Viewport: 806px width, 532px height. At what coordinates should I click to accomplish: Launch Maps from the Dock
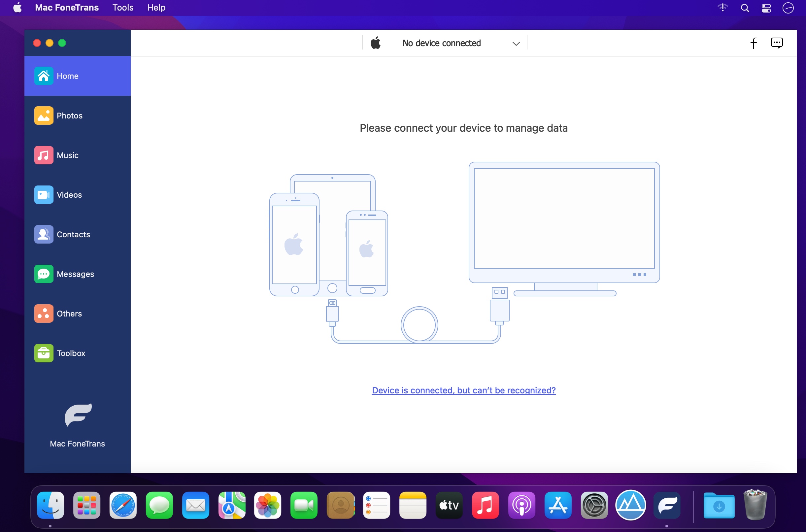(232, 505)
